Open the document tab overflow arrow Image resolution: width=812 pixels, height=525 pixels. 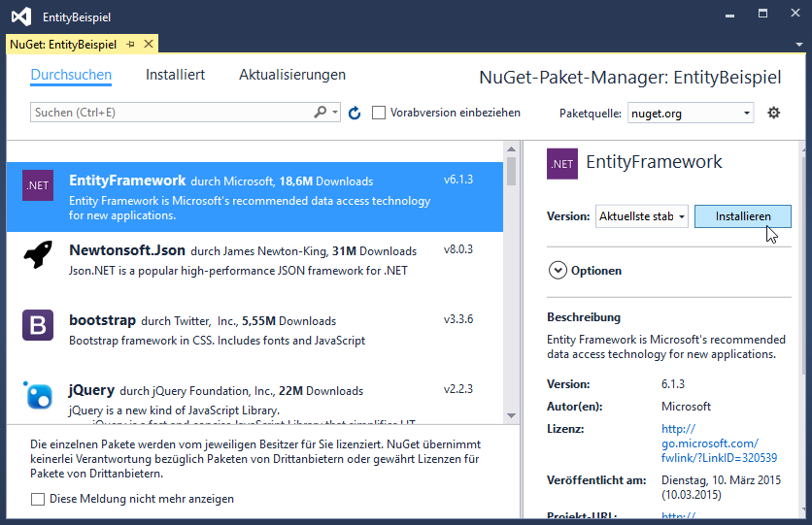tap(799, 45)
